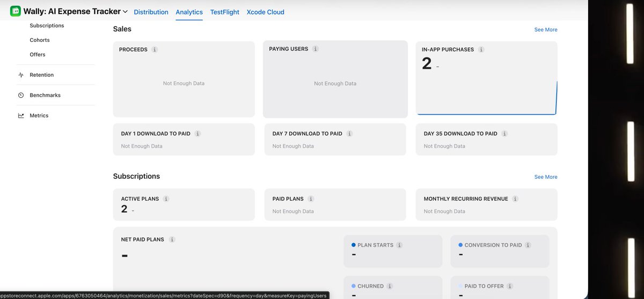Show info for In-App Purchases
644x299 pixels.
[481, 49]
